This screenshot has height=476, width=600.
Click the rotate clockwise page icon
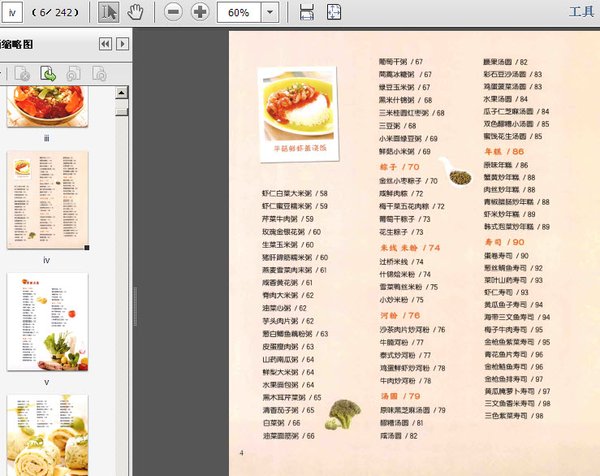point(98,73)
